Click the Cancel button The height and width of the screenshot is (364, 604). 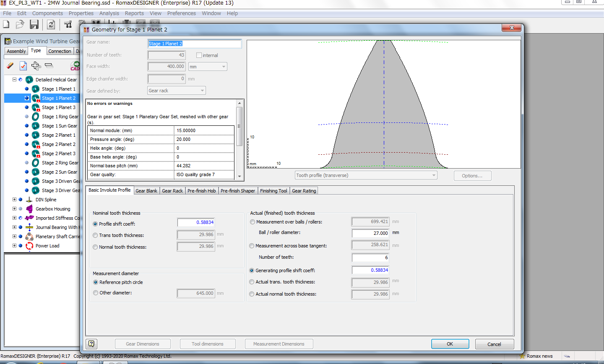(x=495, y=344)
